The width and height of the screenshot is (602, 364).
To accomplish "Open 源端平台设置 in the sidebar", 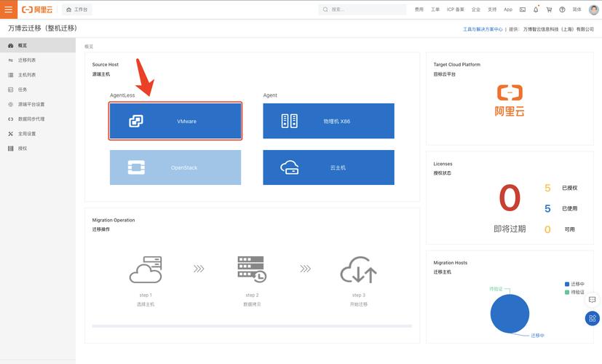I will 38,104.
